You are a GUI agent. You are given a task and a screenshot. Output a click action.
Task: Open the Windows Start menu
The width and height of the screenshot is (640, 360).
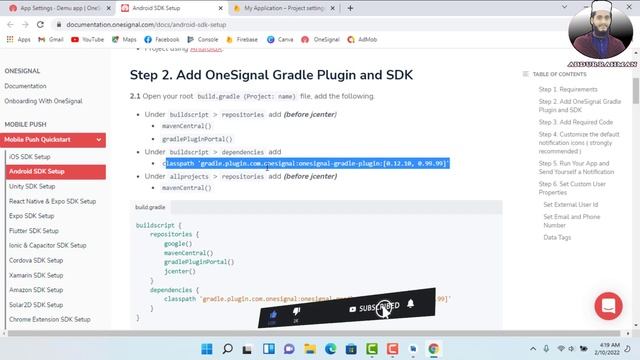point(207,349)
